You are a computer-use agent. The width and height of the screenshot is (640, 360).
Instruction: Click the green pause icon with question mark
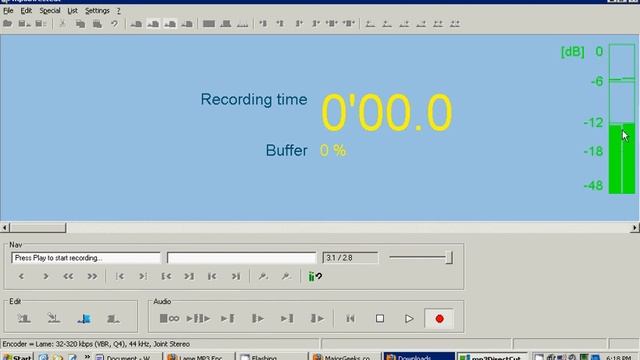[315, 277]
